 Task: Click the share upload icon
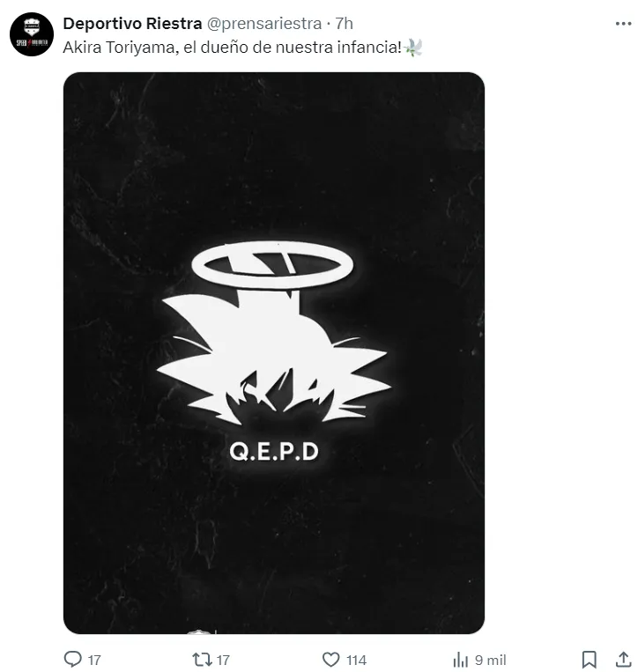(623, 659)
